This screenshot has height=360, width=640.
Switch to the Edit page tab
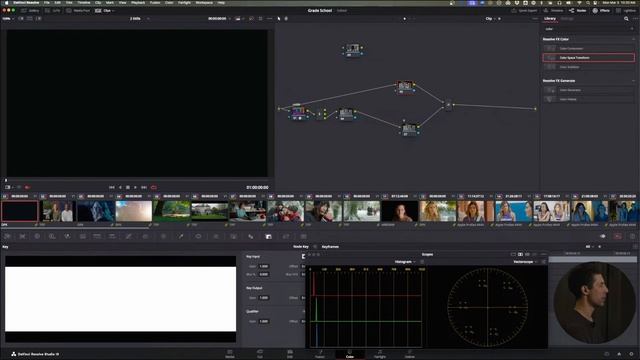click(x=290, y=353)
